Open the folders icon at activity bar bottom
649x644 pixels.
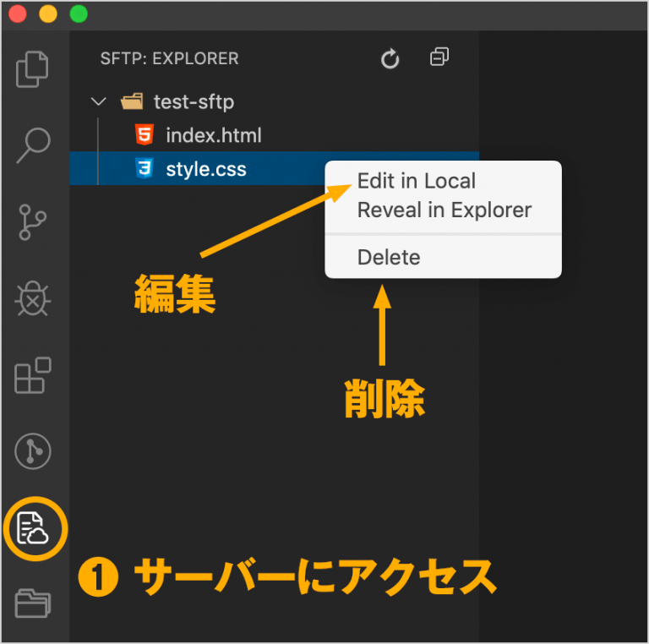tap(33, 603)
